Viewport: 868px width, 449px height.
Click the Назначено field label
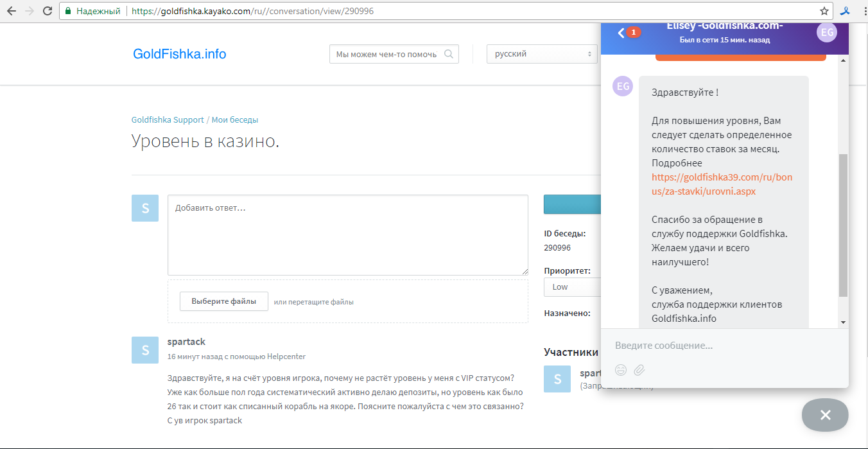[567, 313]
